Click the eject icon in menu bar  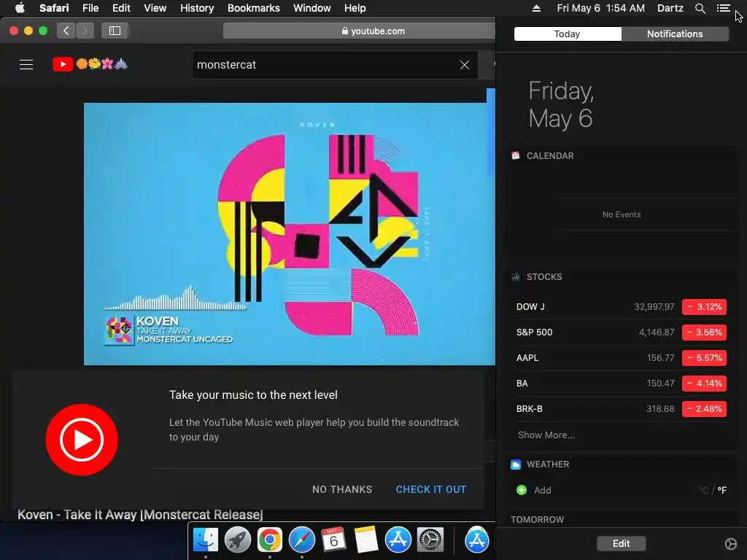coord(536,8)
